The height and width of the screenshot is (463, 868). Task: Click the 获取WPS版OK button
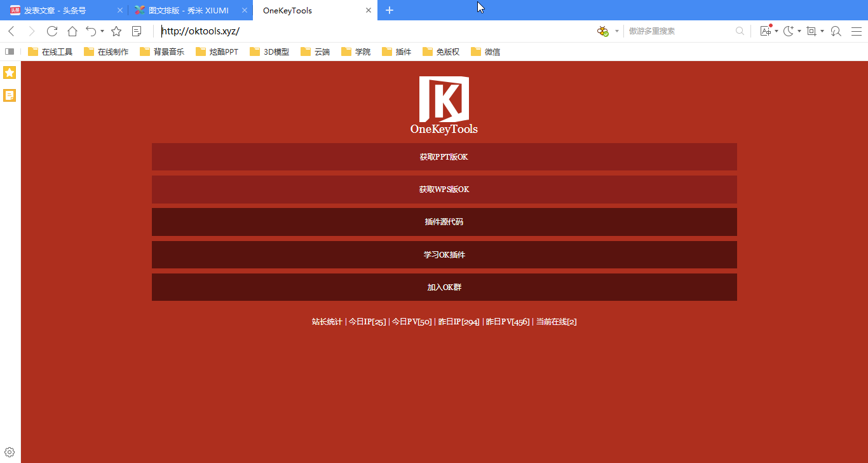click(444, 190)
